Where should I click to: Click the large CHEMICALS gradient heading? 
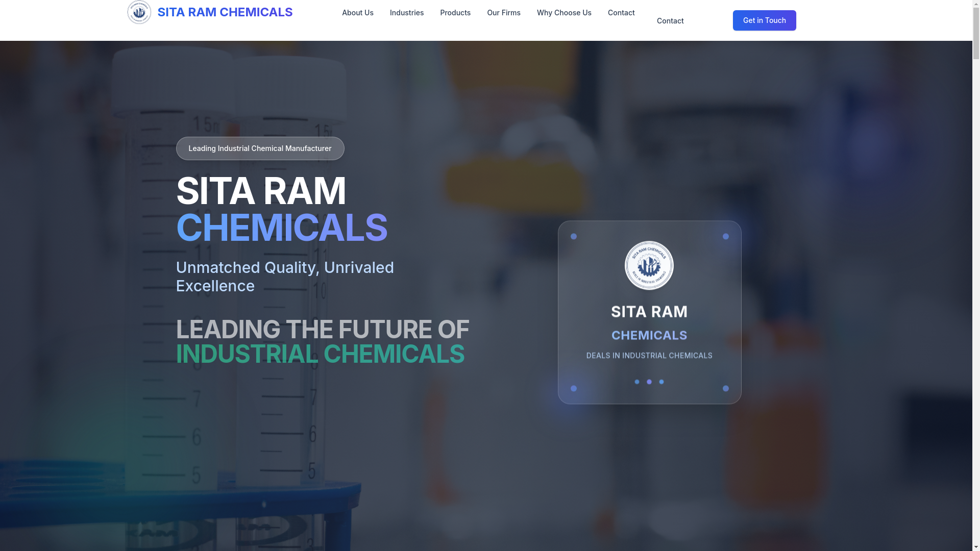click(x=282, y=228)
